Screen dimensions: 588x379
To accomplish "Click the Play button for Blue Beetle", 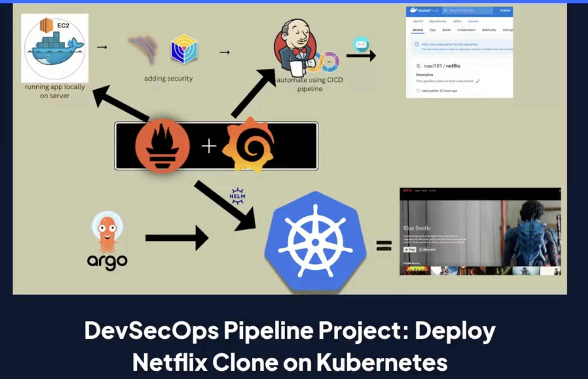I will pyautogui.click(x=410, y=250).
